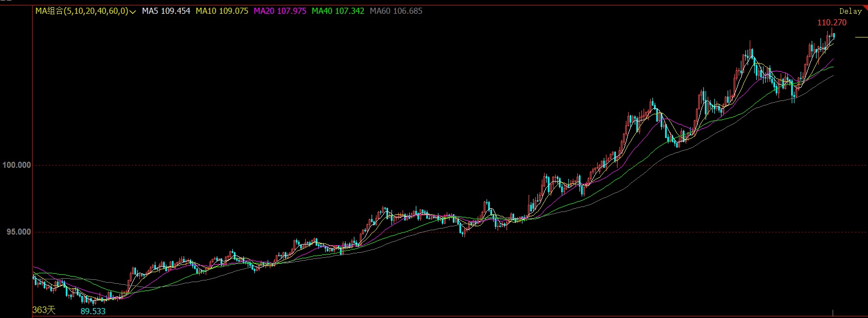Viewport: 868px width, 318px height.
Task: Click the 110.270 high price marker
Action: point(832,23)
